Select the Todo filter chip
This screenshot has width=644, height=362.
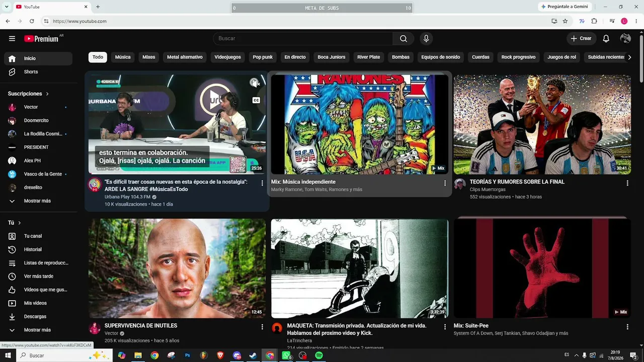click(x=98, y=57)
